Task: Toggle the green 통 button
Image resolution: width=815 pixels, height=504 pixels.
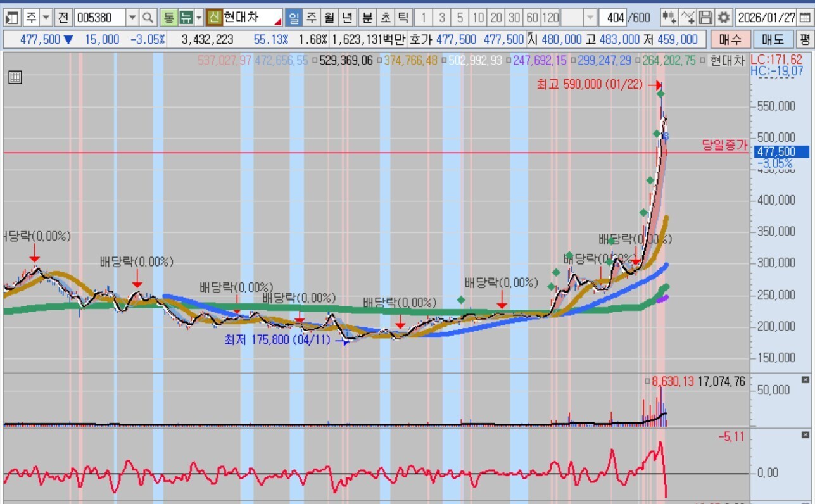Action: 168,17
